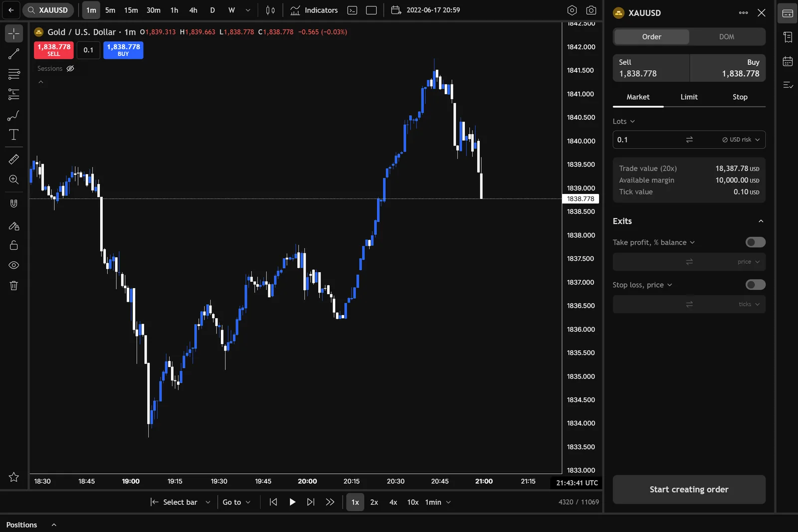Step forward one replay bar
Screen dimensions: 798x532
coord(311,502)
